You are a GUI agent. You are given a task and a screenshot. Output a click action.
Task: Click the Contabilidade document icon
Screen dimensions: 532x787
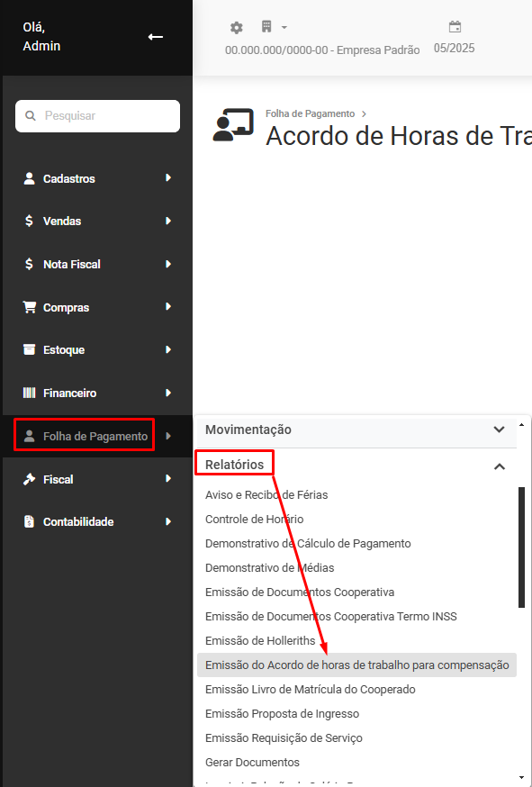[x=30, y=521]
